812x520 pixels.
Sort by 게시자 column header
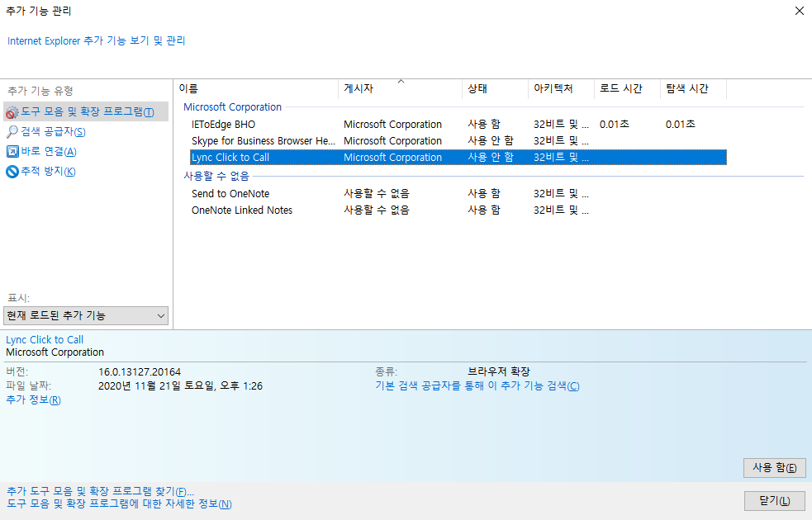(401, 88)
